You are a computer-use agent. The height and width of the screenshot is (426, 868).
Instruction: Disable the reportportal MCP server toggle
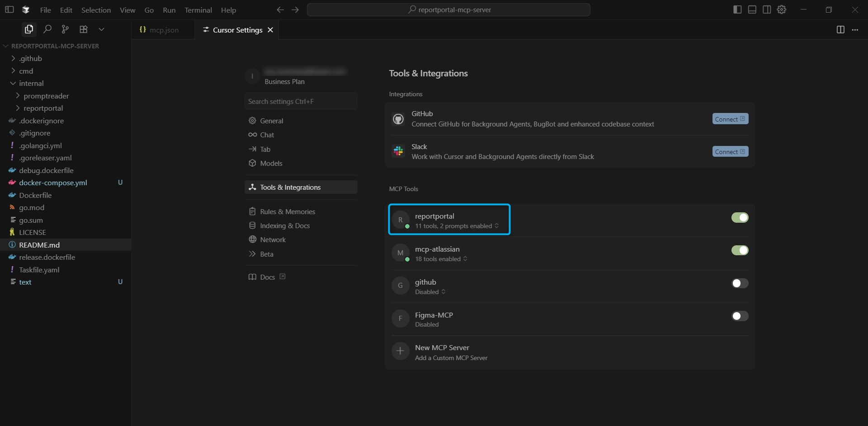pos(740,217)
